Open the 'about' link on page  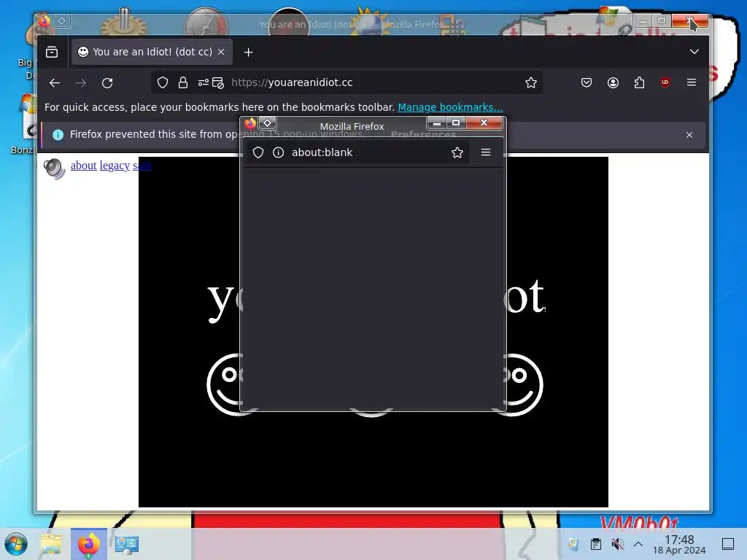(x=83, y=166)
